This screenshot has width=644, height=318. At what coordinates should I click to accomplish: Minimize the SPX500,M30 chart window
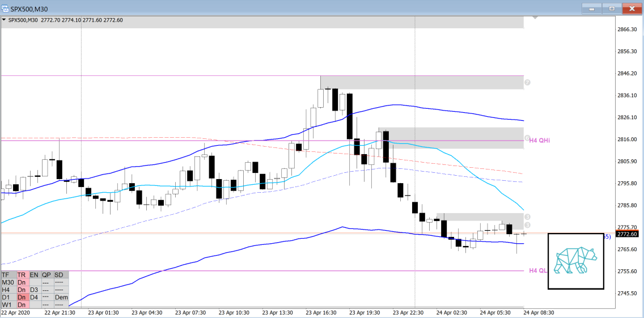(592, 9)
